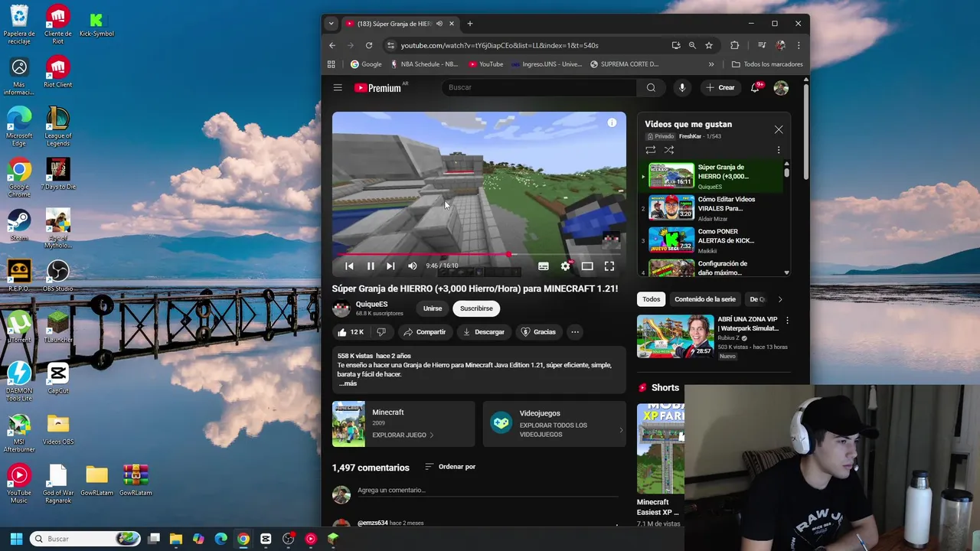Open Chrome media controls icon

(762, 45)
